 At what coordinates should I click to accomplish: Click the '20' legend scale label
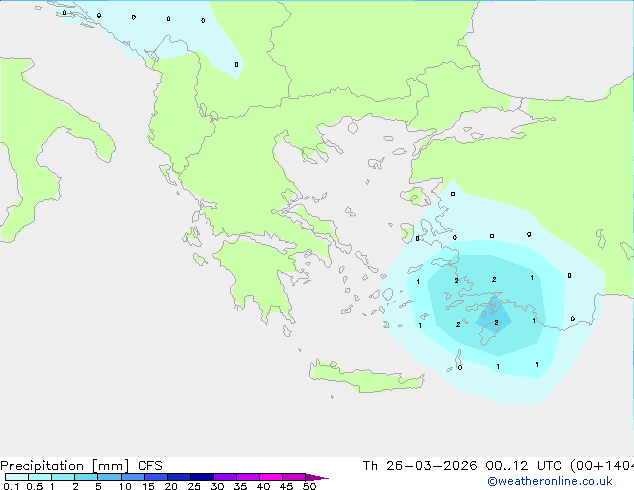click(x=171, y=486)
